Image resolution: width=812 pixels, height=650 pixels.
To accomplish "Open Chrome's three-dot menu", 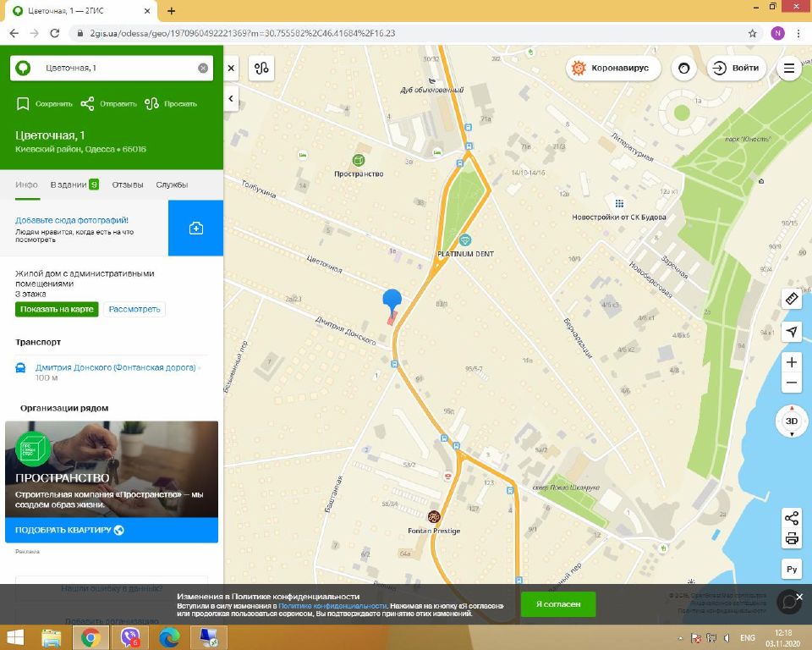I will coord(798,33).
